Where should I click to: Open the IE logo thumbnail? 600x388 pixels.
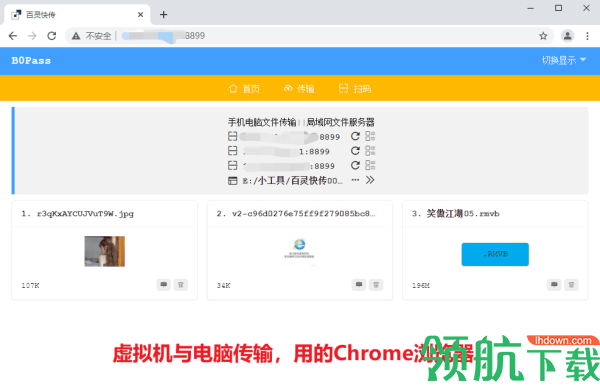299,251
